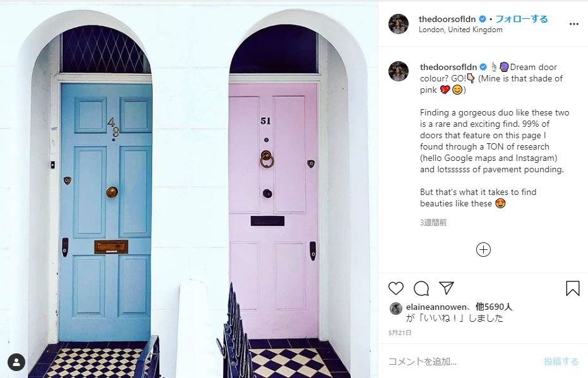This screenshot has height=378, width=588.
Task: Open comments via the speech bubble icon
Action: pos(421,288)
